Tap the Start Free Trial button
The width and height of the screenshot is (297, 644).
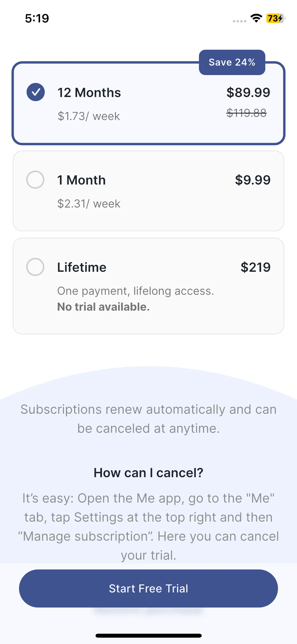click(148, 588)
